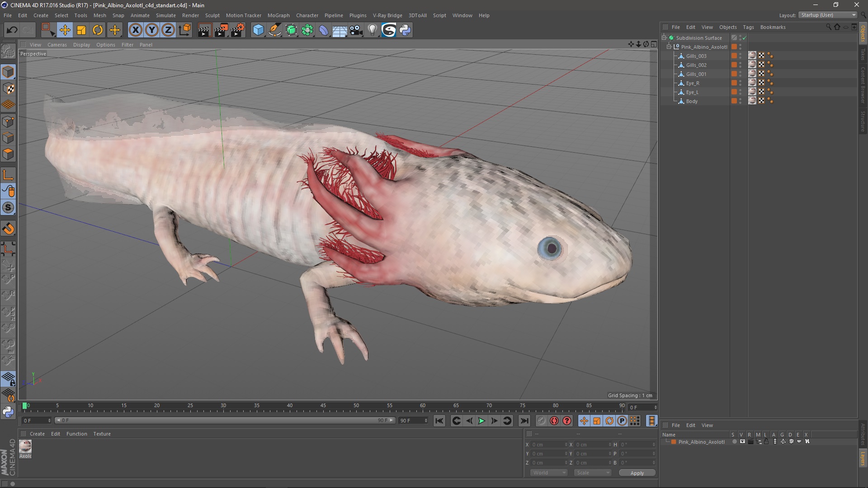Open Edit Render Settings
This screenshot has width=868, height=488.
pyautogui.click(x=238, y=30)
